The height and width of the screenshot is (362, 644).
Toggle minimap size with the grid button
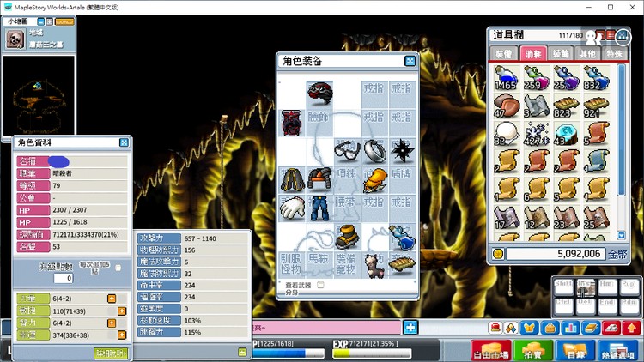(x=49, y=21)
